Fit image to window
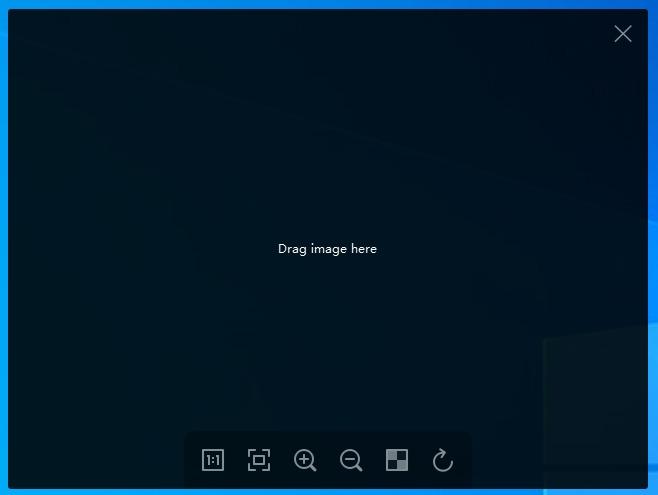 (259, 460)
